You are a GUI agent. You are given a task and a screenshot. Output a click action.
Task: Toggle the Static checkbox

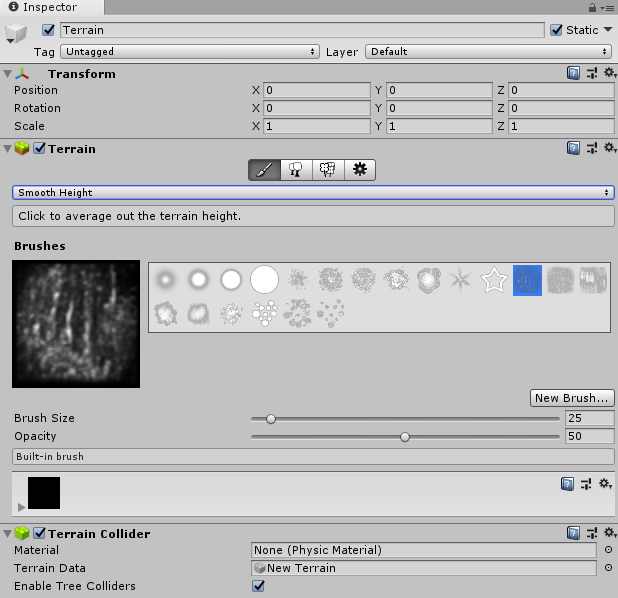[x=557, y=30]
